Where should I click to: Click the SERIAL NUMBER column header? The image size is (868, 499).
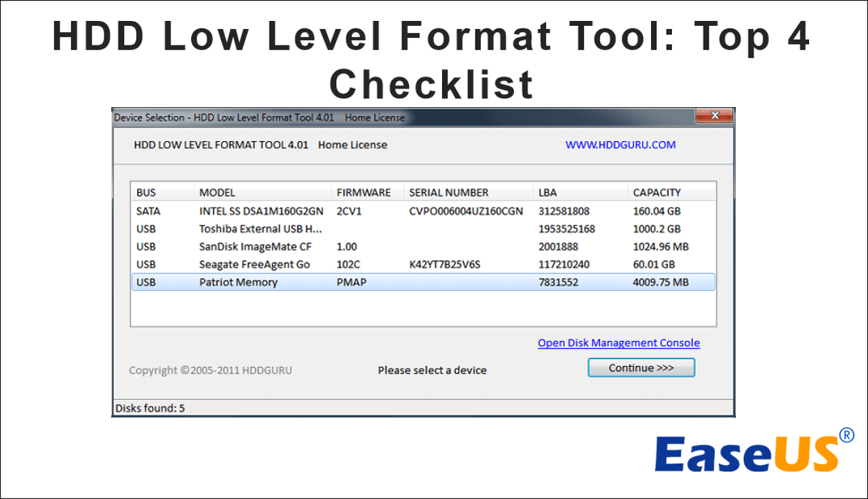[x=469, y=193]
